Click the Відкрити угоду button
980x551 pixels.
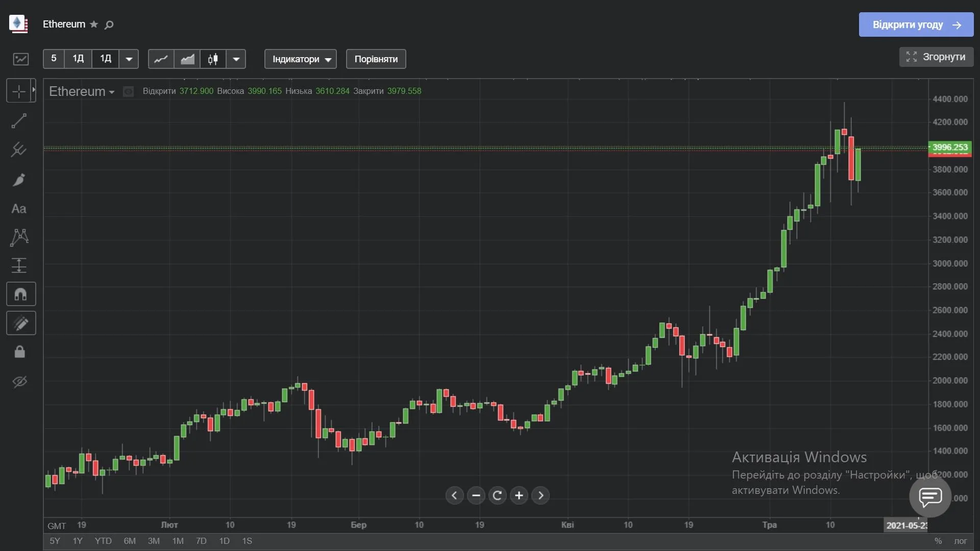point(915,24)
